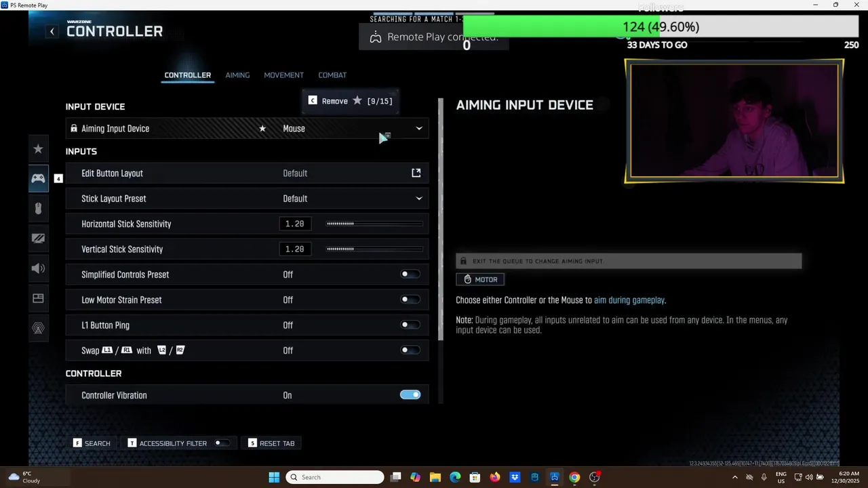The width and height of the screenshot is (868, 488).
Task: Open Google Chrome from the taskbar
Action: pos(574,477)
